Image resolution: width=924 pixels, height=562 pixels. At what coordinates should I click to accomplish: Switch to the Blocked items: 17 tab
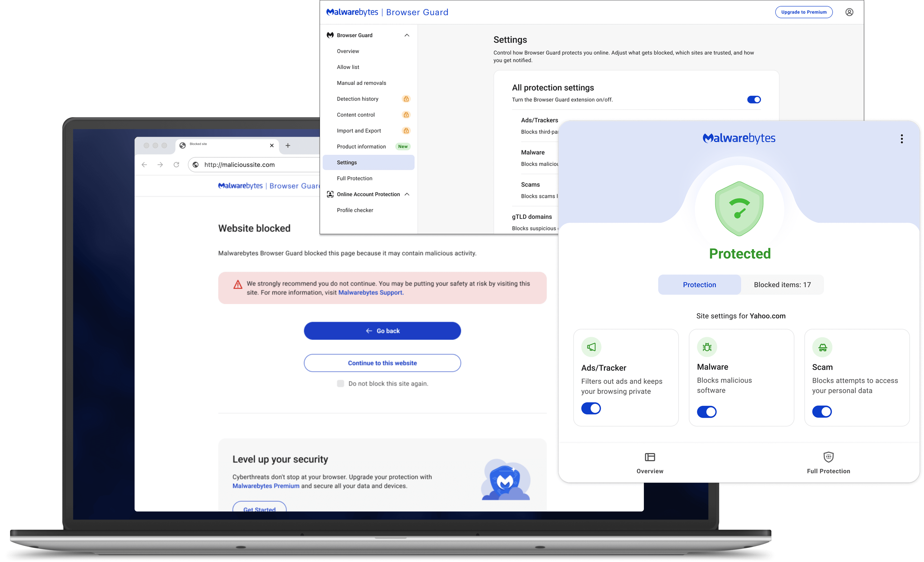tap(782, 284)
